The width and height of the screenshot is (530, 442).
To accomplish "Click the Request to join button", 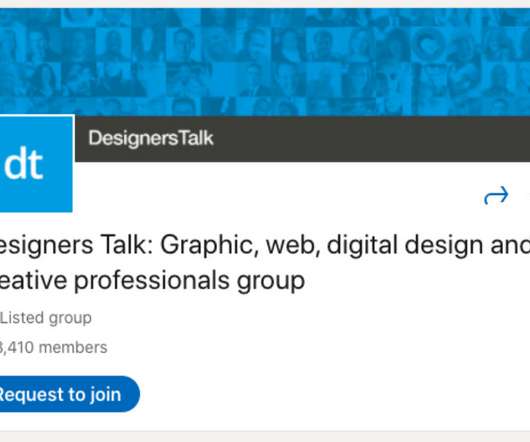I will pyautogui.click(x=68, y=394).
